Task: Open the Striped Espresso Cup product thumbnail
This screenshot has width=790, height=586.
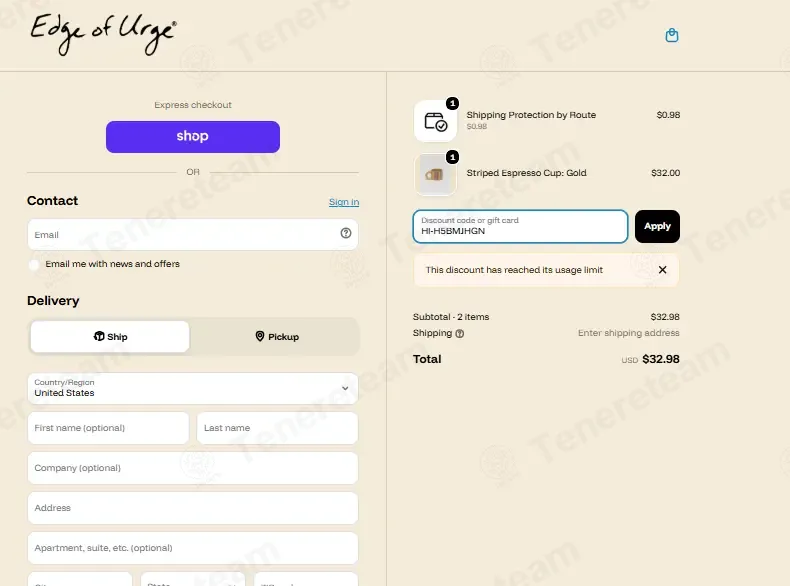Action: click(435, 174)
